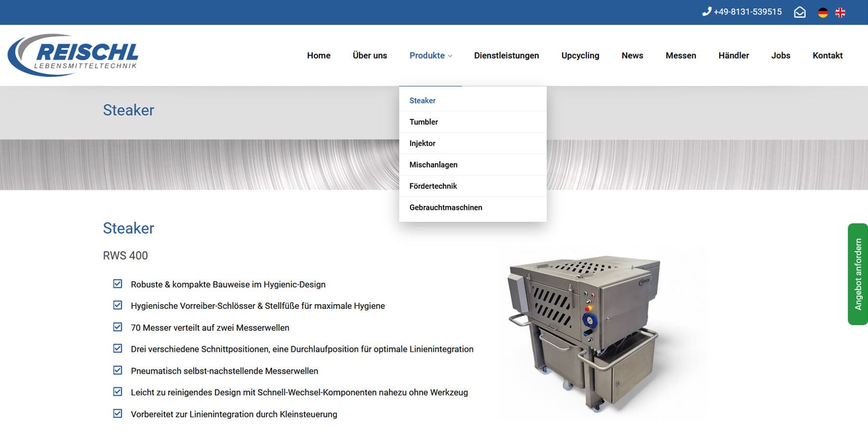Open Mischanlagen from the dropdown list

click(x=433, y=165)
